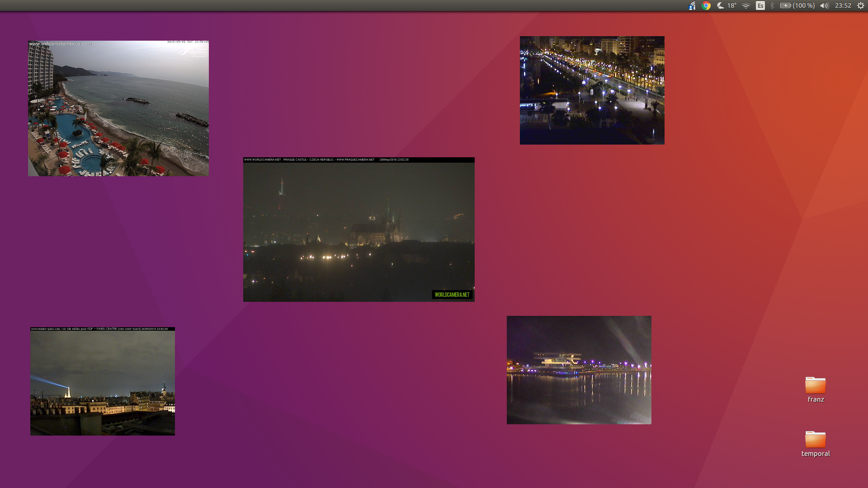
Task: Open the Wi-Fi network menu
Action: 746,5
